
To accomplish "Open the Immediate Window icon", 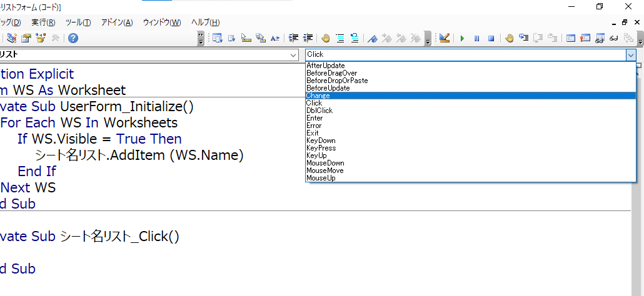I will (x=585, y=38).
